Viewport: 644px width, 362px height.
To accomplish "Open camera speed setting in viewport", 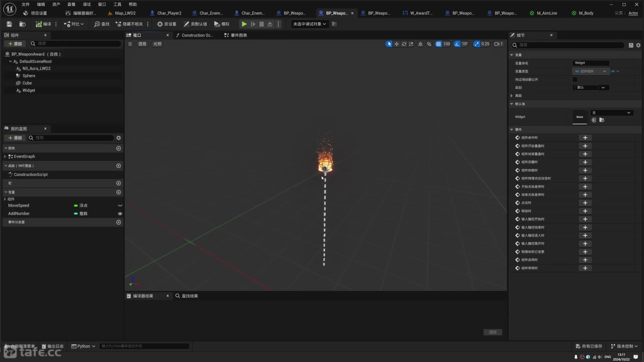I will click(x=498, y=44).
